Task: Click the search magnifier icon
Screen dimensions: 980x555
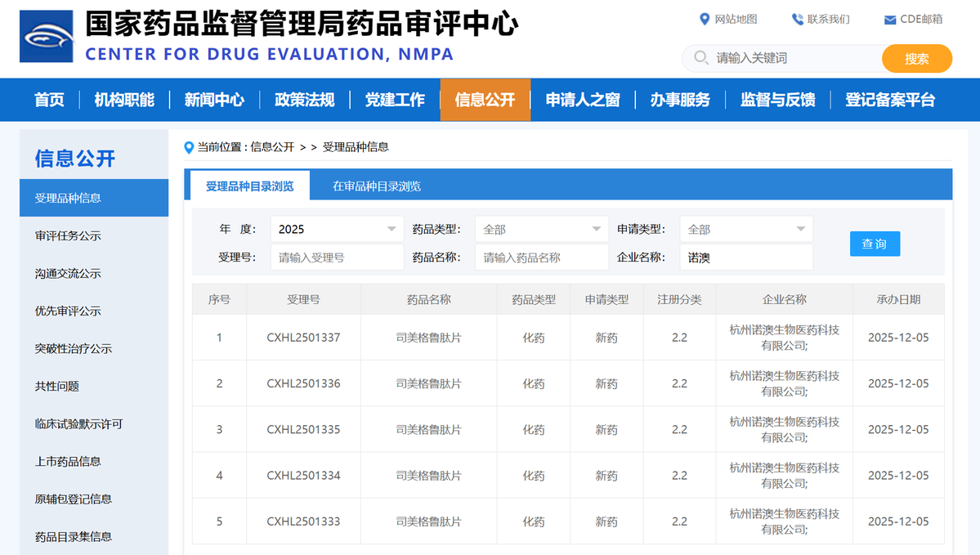Action: click(x=700, y=58)
